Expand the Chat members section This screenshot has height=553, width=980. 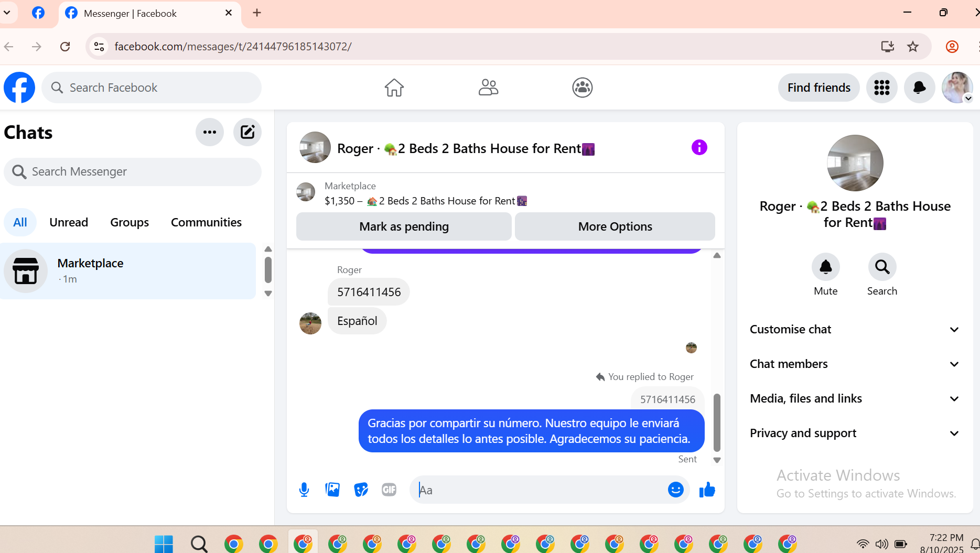click(855, 364)
